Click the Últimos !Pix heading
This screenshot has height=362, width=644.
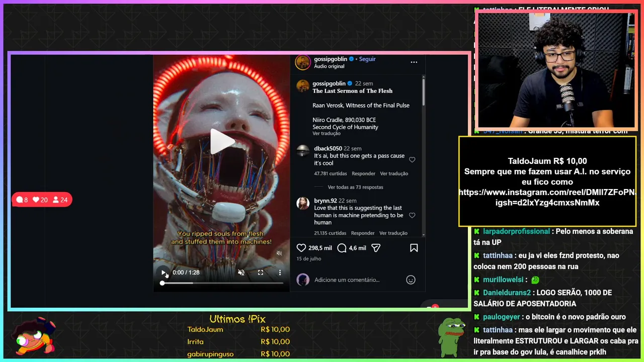237,319
